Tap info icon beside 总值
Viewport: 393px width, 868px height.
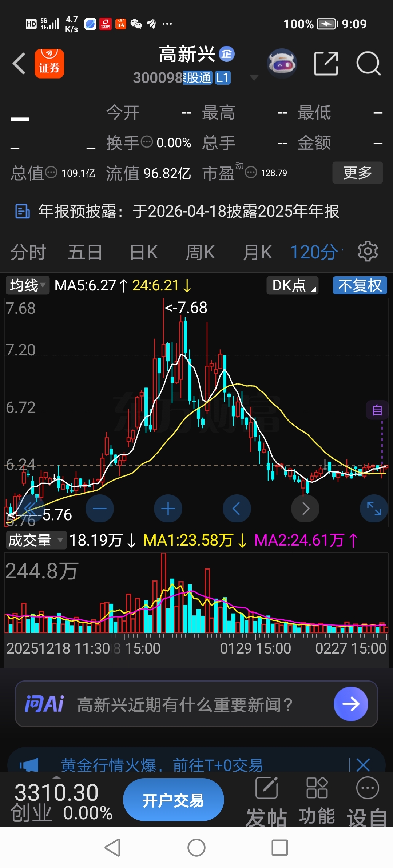pyautogui.click(x=51, y=172)
